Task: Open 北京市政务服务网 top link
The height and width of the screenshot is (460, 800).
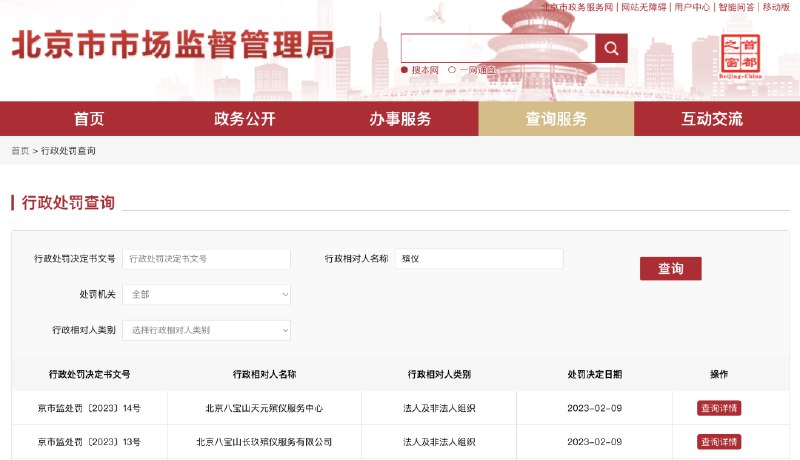Action: tap(577, 7)
